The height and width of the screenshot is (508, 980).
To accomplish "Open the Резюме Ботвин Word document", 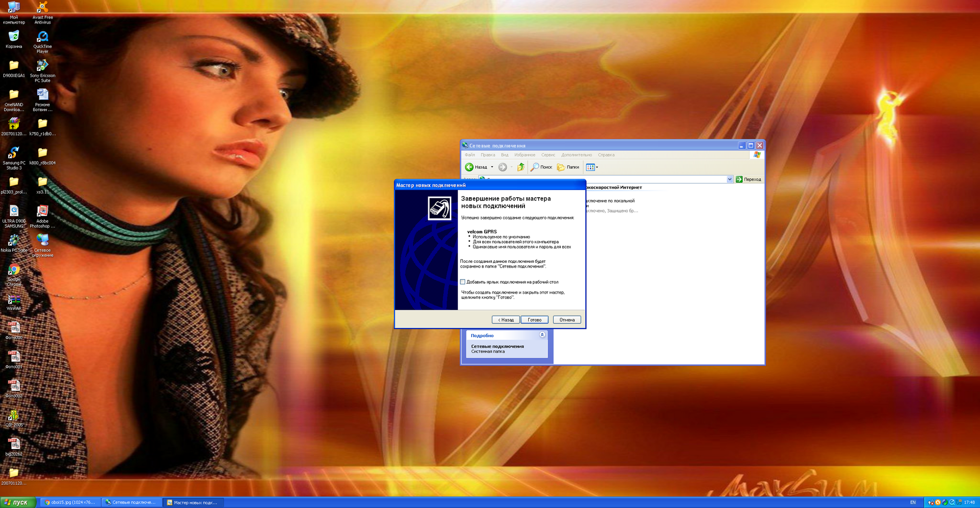I will click(x=43, y=100).
